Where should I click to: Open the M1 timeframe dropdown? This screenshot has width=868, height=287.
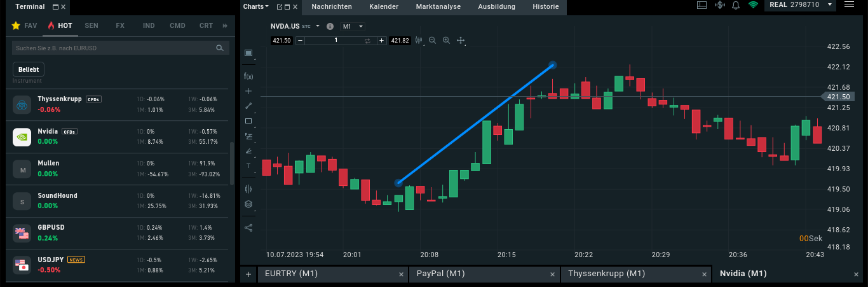coord(353,26)
